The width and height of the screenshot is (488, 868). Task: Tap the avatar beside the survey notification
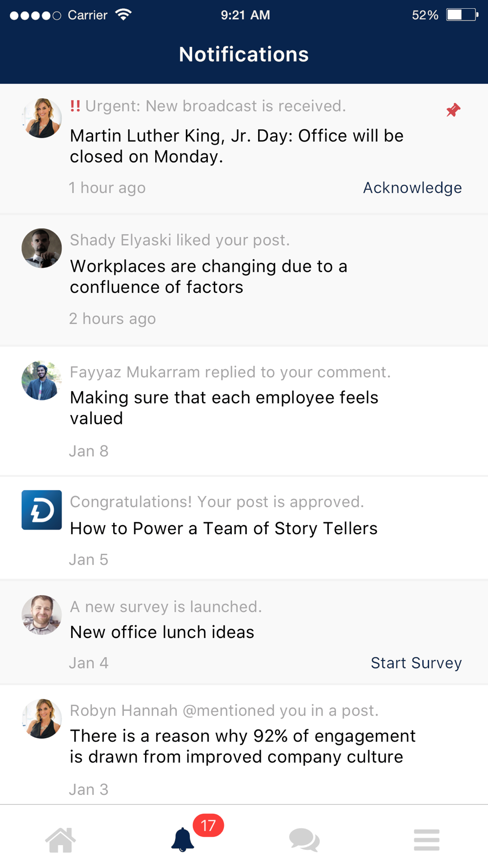click(41, 615)
